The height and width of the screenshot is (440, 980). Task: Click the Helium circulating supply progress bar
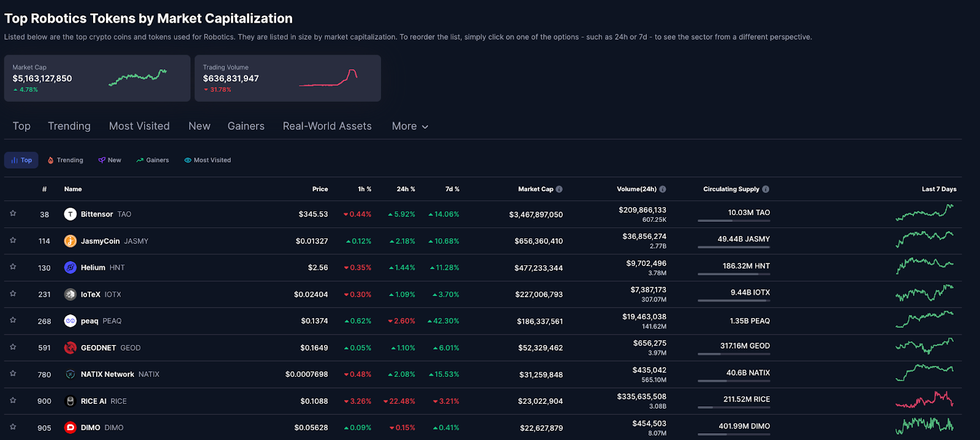(733, 274)
